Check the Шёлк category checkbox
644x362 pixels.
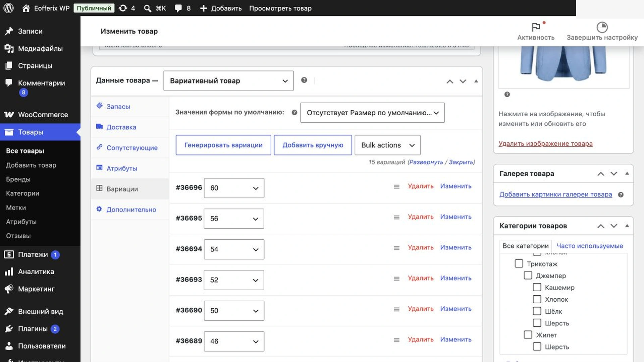pyautogui.click(x=537, y=311)
